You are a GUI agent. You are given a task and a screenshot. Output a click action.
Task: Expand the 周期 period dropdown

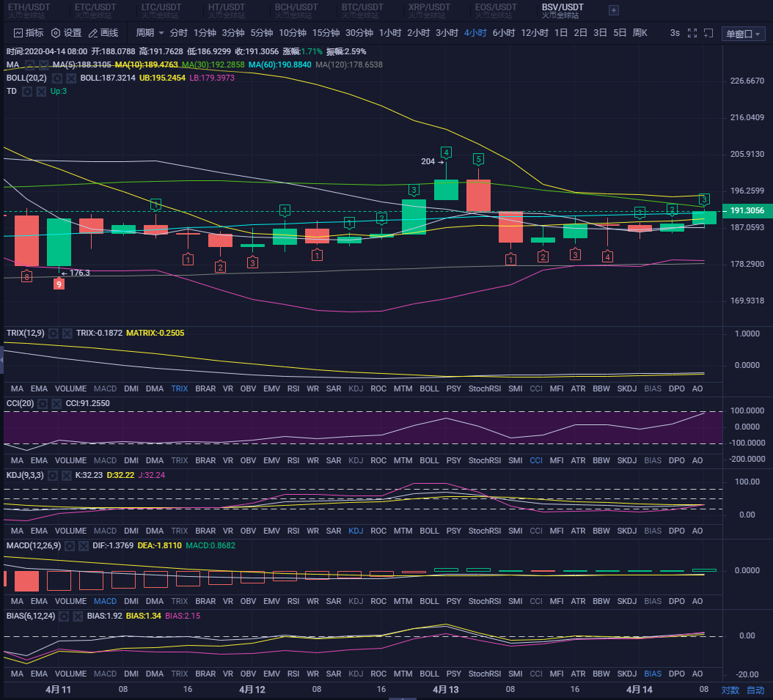click(x=150, y=33)
